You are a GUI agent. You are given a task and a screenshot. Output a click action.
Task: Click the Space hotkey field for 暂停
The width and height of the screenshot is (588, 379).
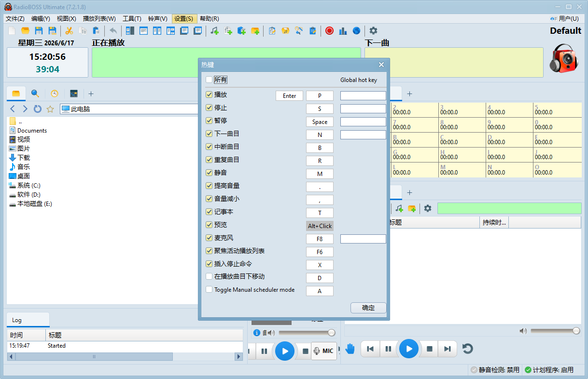click(x=320, y=122)
